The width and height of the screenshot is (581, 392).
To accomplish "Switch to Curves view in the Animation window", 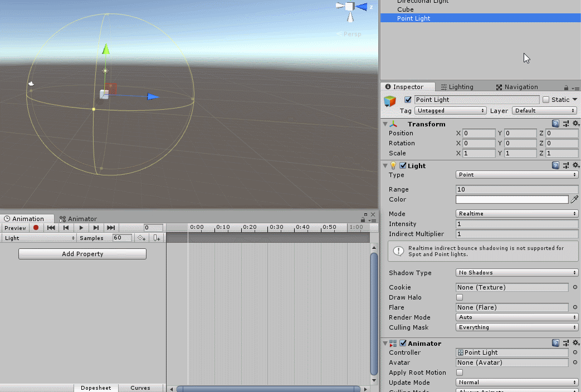I will (140, 388).
